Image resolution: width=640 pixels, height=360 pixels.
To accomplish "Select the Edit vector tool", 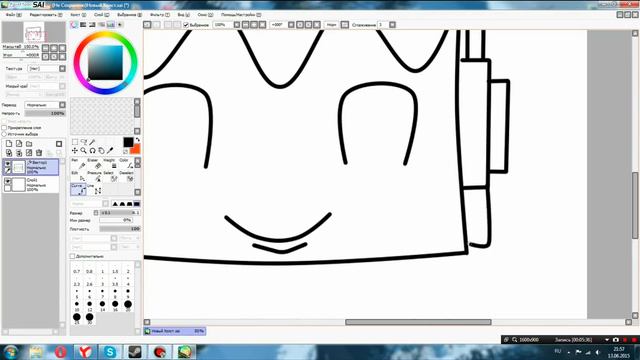I will coord(78,176).
